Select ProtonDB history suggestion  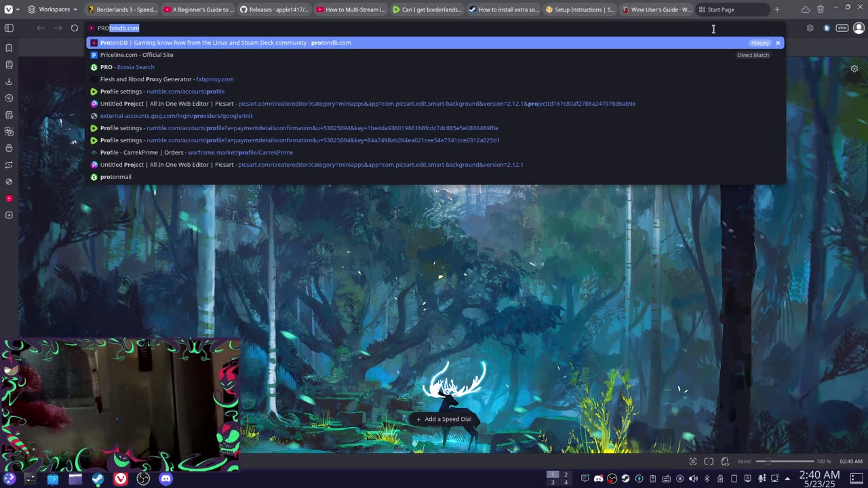[x=435, y=43]
